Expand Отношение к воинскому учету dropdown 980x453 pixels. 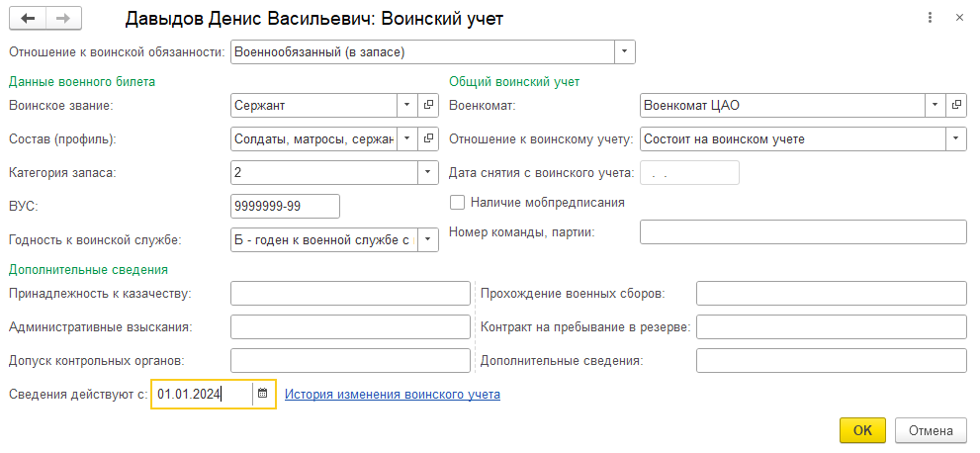[x=956, y=138]
